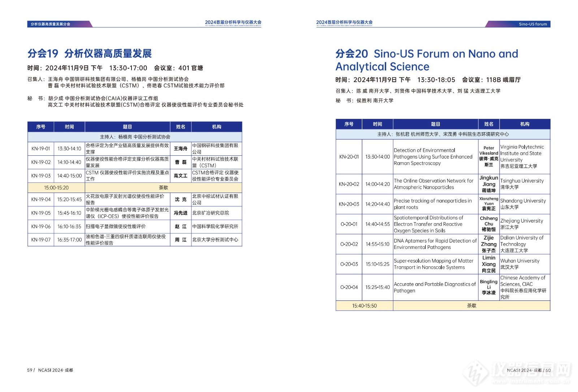This screenshot has height=392, width=578.
Task: Click the time '14:55-15:10'
Action: (378, 244)
